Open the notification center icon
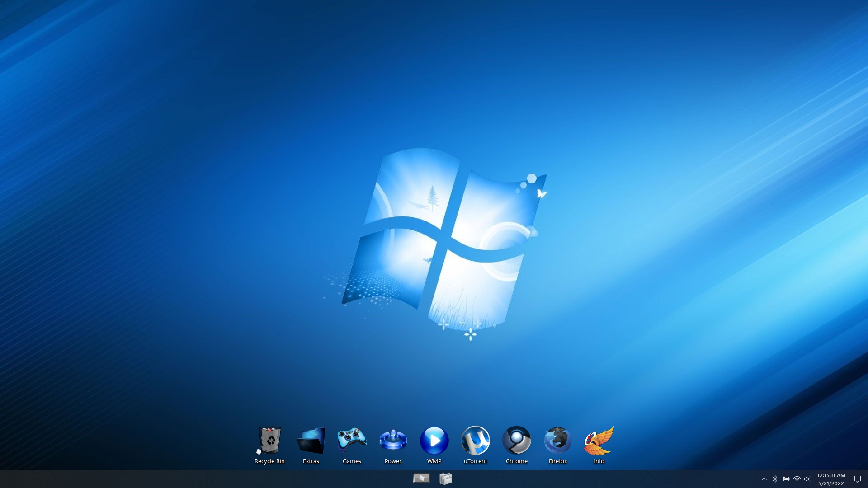Image resolution: width=868 pixels, height=488 pixels. [x=857, y=479]
